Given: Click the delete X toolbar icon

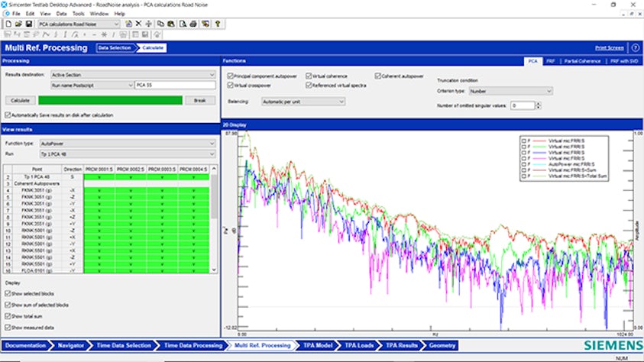Looking at the screenshot, I should [x=138, y=24].
